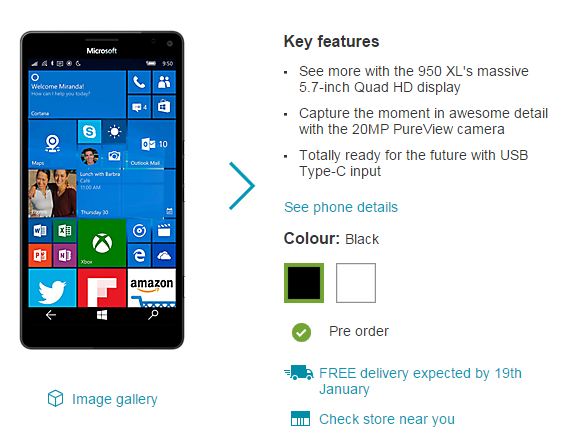The height and width of the screenshot is (435, 567).
Task: Select the white colour swatch
Action: [x=356, y=283]
